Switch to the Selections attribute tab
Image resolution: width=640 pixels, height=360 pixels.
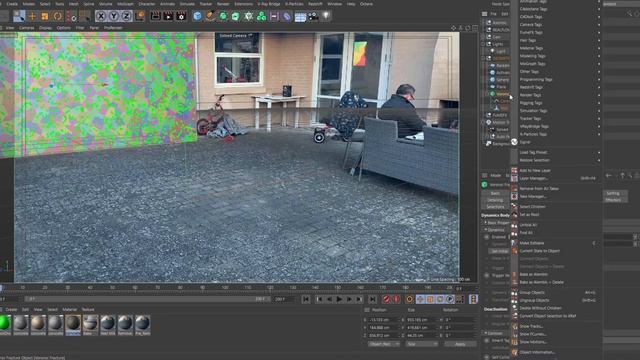495,207
